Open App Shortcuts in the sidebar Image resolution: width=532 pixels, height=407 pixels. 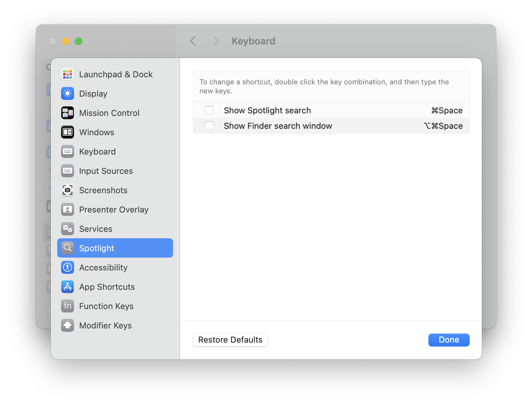pos(115,287)
